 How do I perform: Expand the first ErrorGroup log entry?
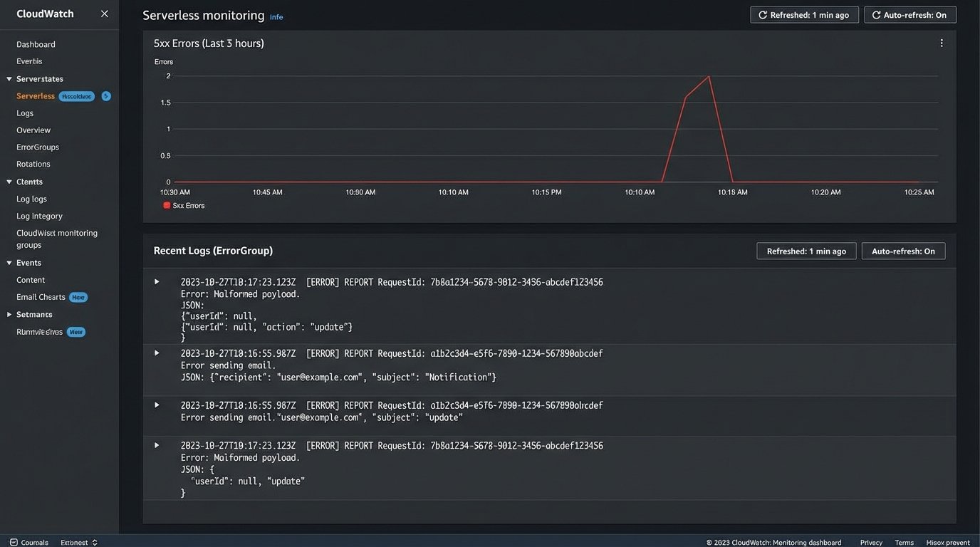[x=156, y=281]
